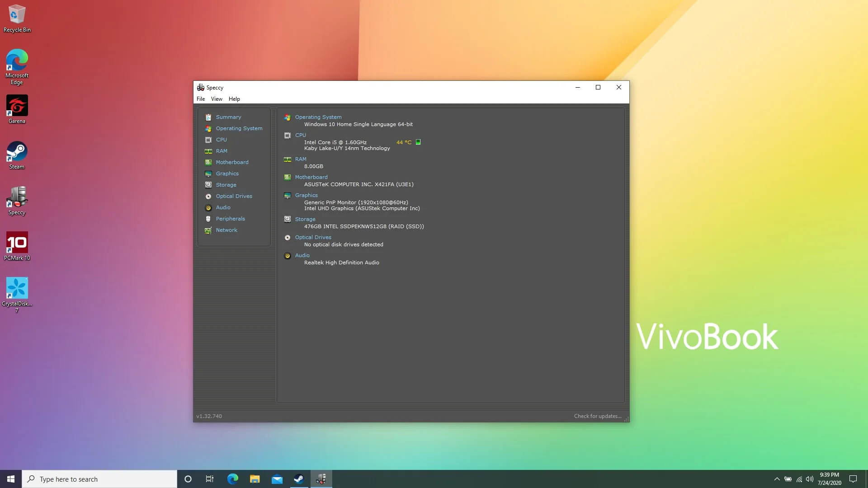
Task: Click the Graphics monitor icon in the sidebar
Action: pyautogui.click(x=208, y=174)
